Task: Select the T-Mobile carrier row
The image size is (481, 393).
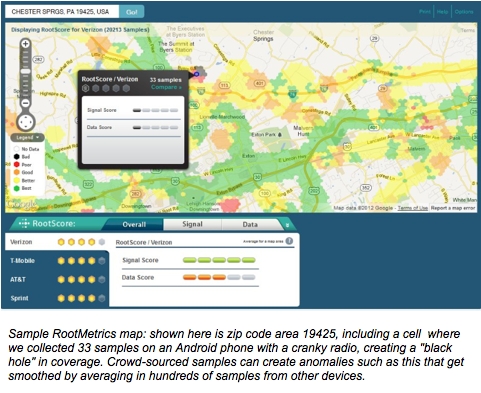Action: pyautogui.click(x=57, y=261)
